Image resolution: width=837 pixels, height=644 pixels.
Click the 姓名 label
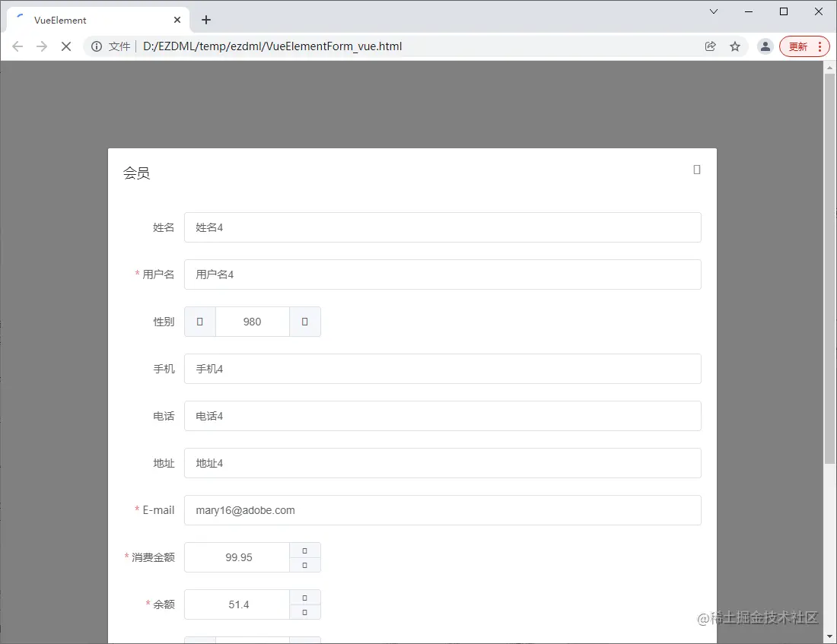tap(164, 227)
